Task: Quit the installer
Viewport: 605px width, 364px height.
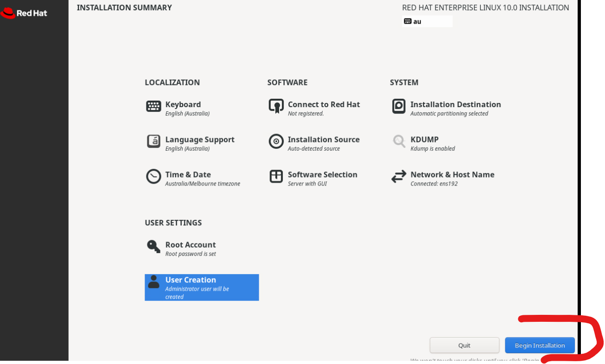Action: pos(464,345)
